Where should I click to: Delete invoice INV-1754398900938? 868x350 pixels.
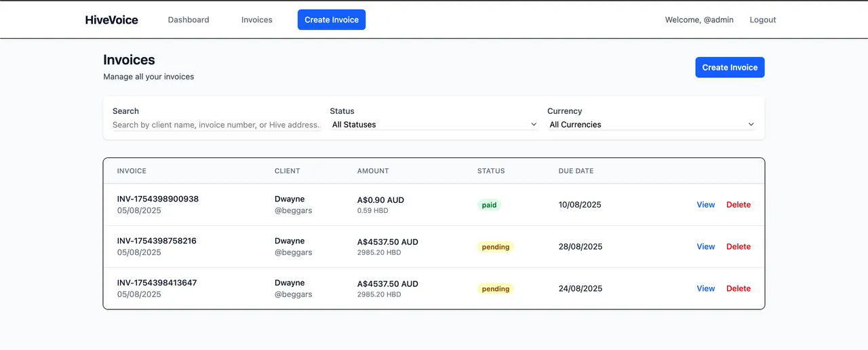738,205
